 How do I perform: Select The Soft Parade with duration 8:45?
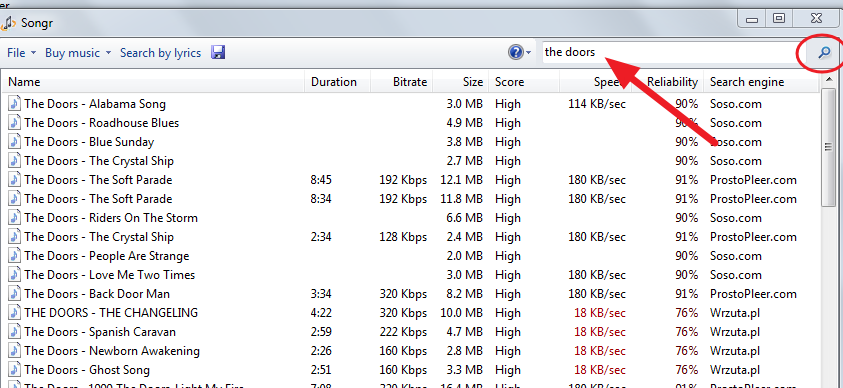411,179
